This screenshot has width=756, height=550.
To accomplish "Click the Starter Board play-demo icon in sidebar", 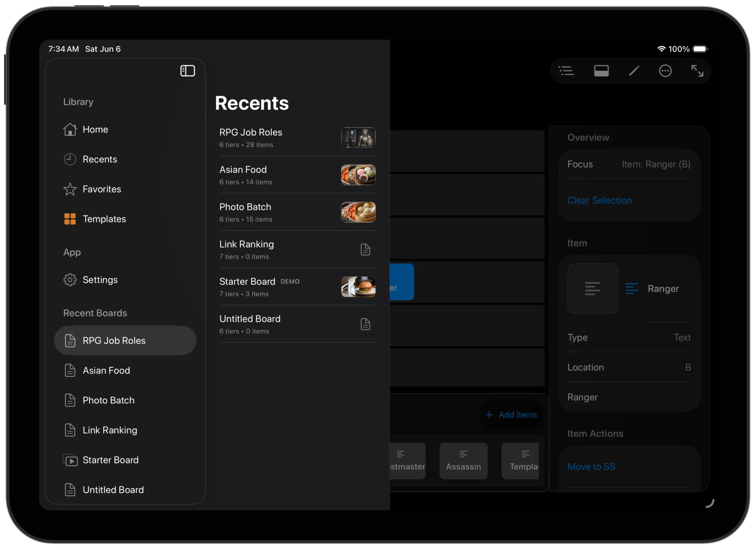I will tap(70, 460).
